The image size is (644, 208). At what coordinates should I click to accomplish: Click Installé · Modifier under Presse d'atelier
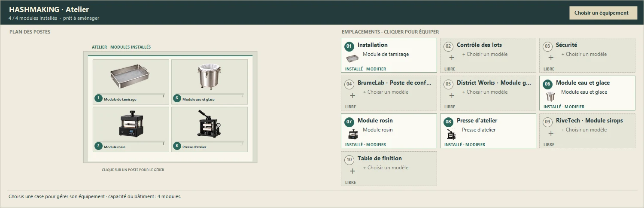[x=465, y=144]
